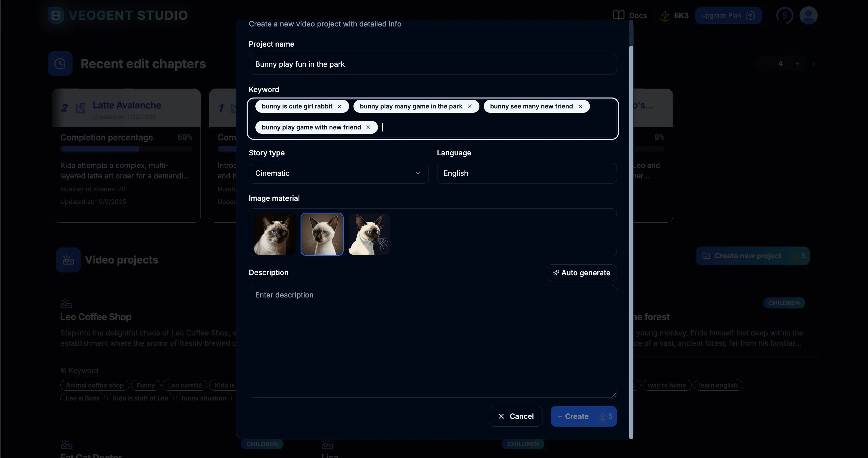The width and height of the screenshot is (868, 458).
Task: Remove 'bunny play game with new friend' tag
Action: point(368,127)
